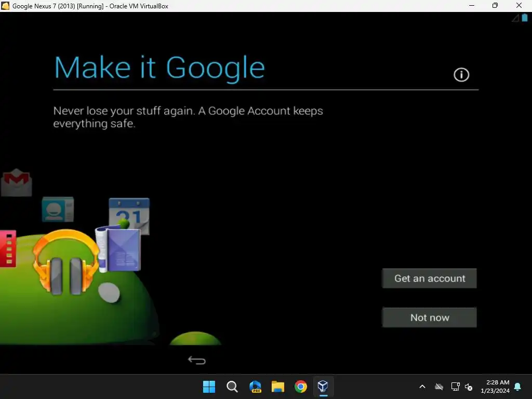Minimize the VirtualBox window

click(x=472, y=6)
